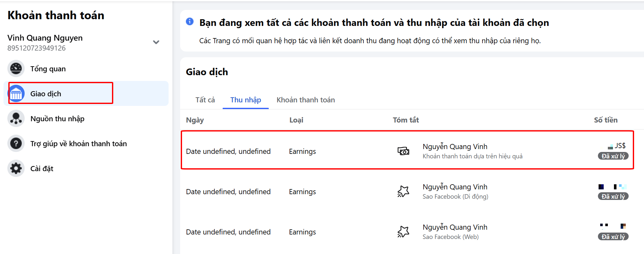The height and width of the screenshot is (254, 644).
Task: Click the question mark help icon
Action: click(x=16, y=144)
